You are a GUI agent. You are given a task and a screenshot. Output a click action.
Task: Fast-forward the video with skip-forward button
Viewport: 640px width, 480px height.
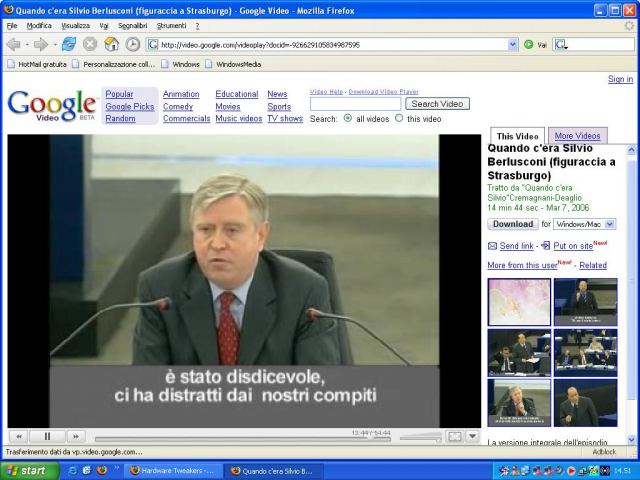point(76,436)
